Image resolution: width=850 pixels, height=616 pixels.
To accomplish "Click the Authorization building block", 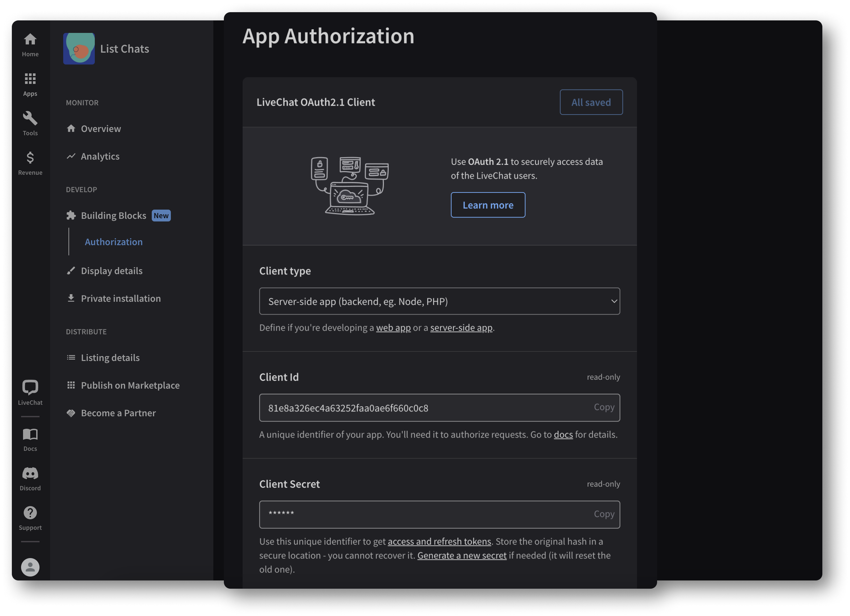I will pos(114,242).
